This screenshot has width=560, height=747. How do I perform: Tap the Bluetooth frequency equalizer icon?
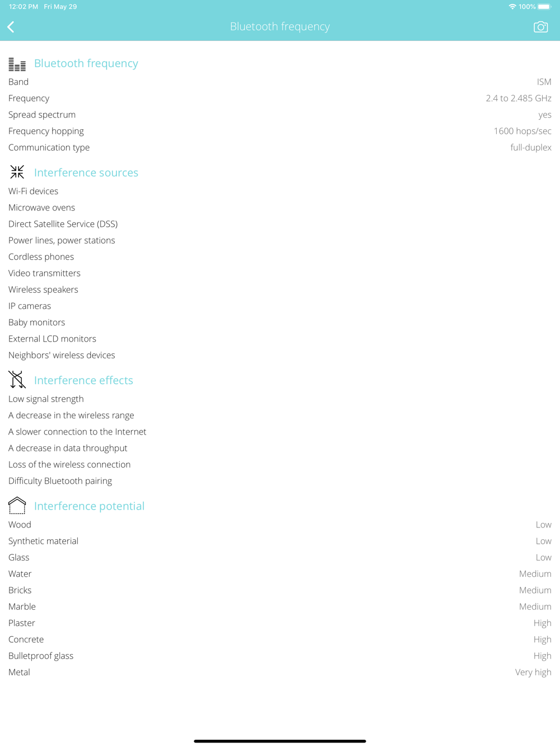17,64
